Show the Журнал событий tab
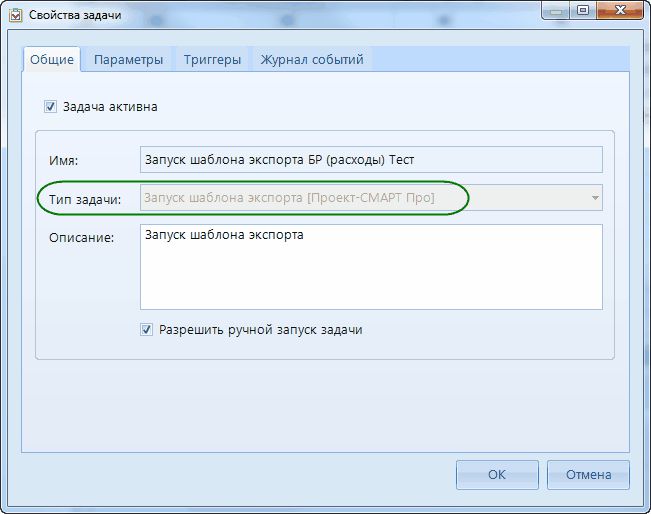The height and width of the screenshot is (514, 651). (313, 60)
